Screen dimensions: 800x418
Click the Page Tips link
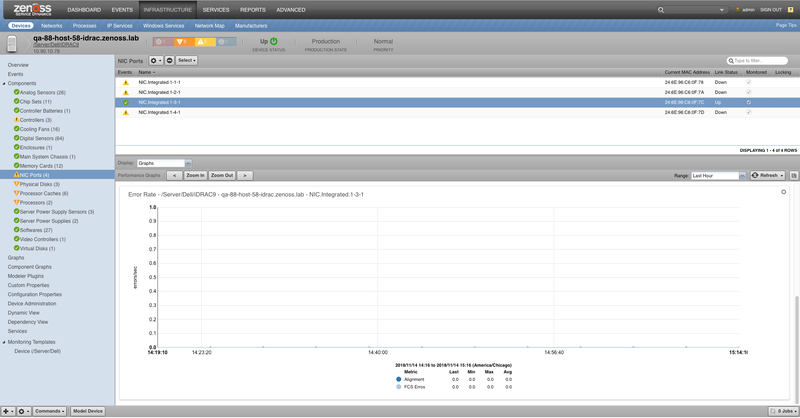[x=786, y=25]
